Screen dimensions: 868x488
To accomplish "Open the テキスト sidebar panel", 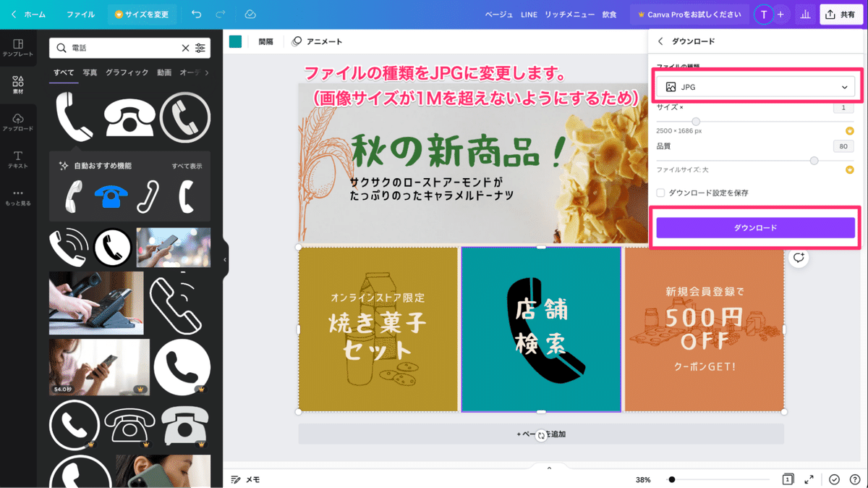I will point(18,159).
